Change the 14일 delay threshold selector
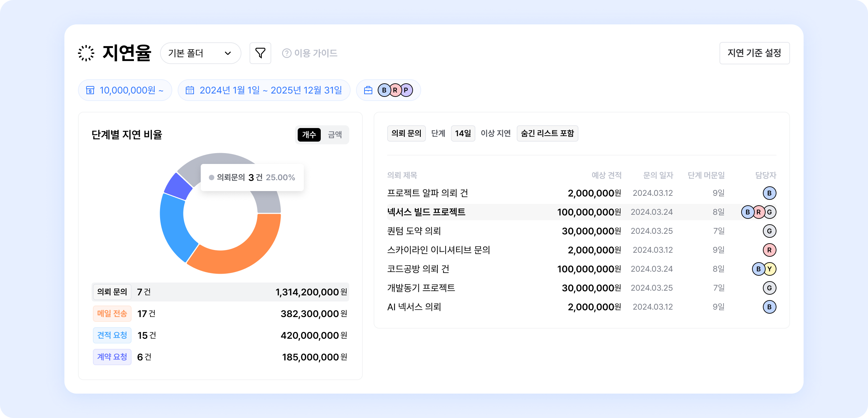The height and width of the screenshot is (418, 868). [x=463, y=133]
